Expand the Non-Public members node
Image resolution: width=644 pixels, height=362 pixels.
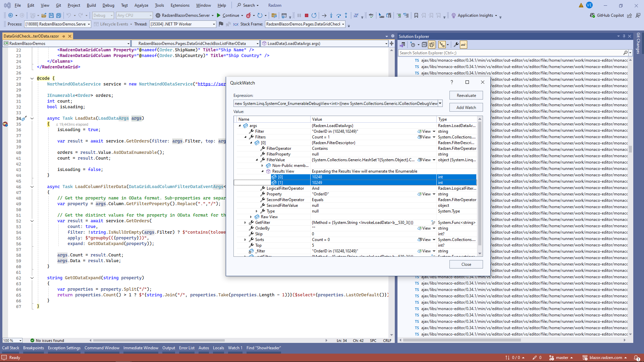click(262, 166)
